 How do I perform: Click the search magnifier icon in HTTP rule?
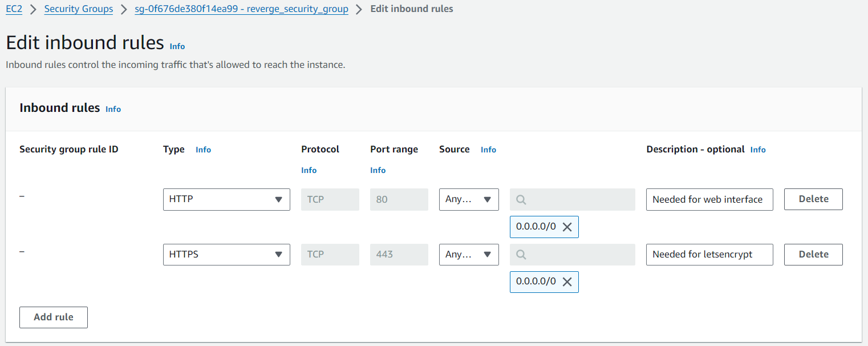[521, 200]
